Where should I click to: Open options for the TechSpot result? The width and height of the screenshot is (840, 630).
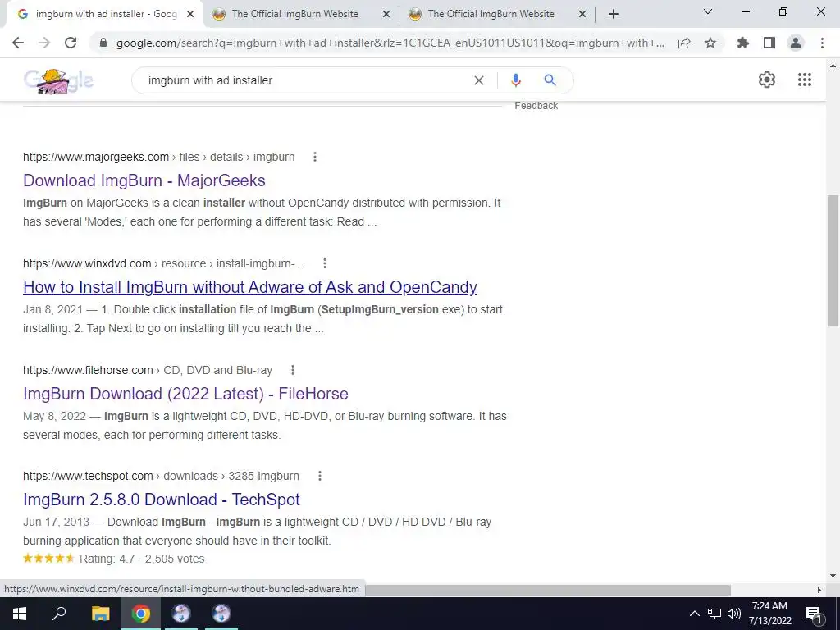click(x=320, y=476)
